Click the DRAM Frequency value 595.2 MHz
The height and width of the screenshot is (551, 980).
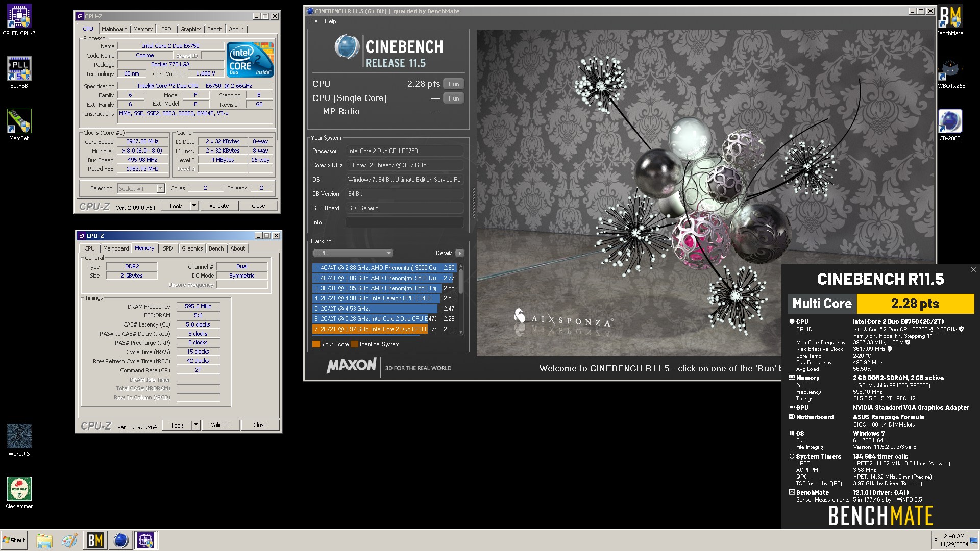pos(198,307)
